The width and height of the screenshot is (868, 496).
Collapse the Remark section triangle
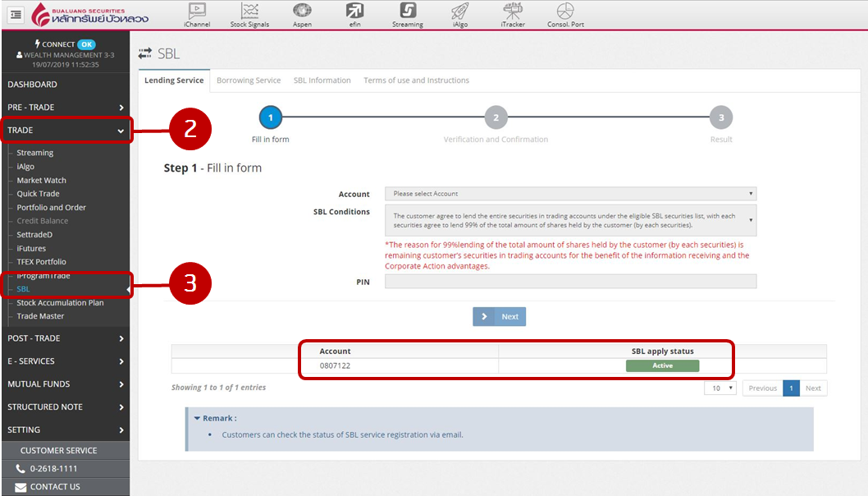click(x=197, y=419)
